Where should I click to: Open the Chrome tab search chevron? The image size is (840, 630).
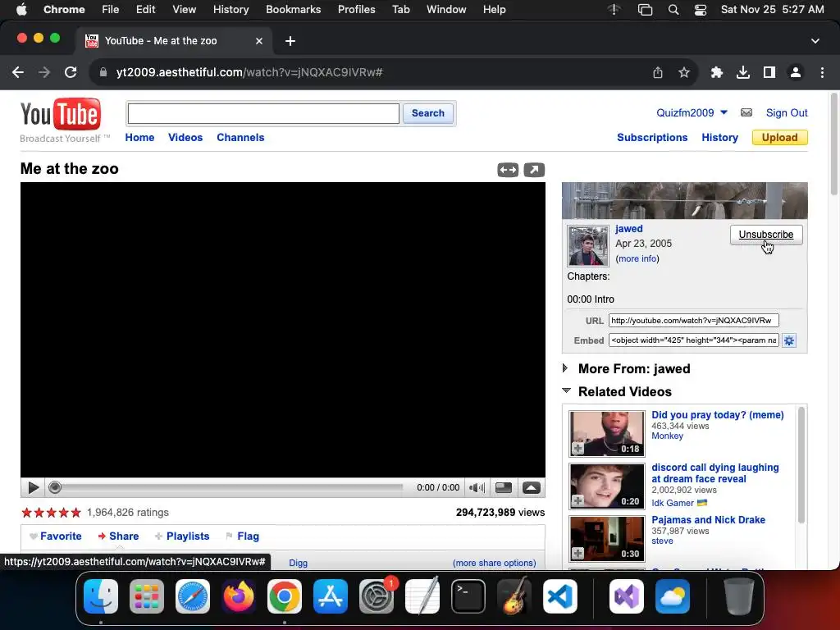point(815,41)
